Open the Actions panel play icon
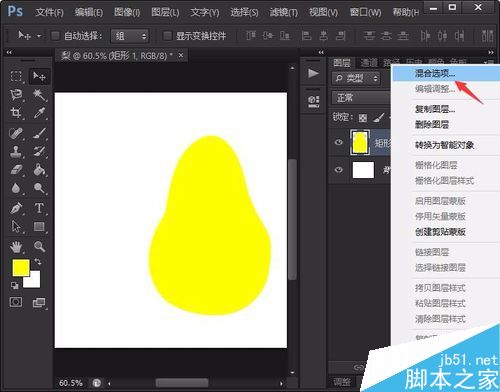 tap(313, 73)
